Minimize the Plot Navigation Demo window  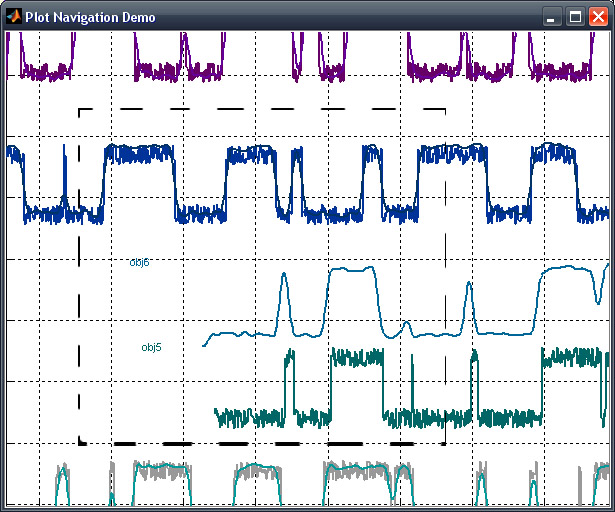point(551,17)
